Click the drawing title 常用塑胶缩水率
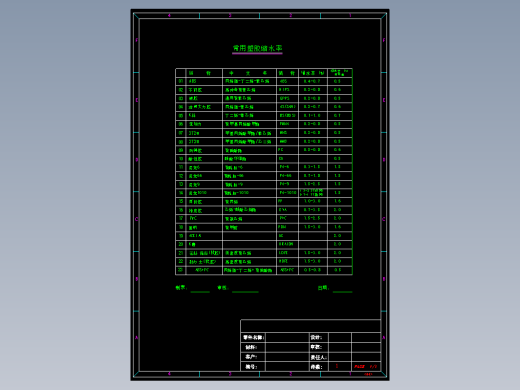The height and width of the screenshot is (390, 520). click(x=257, y=48)
